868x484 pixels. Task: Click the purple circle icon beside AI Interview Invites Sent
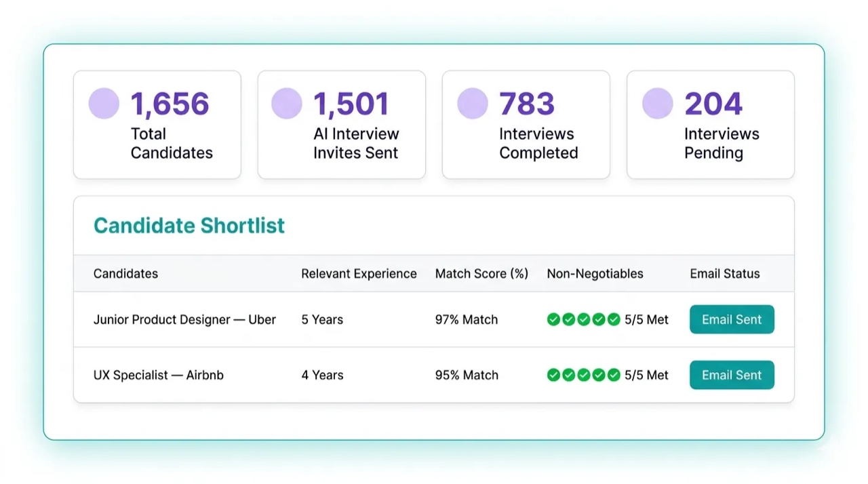(x=287, y=104)
